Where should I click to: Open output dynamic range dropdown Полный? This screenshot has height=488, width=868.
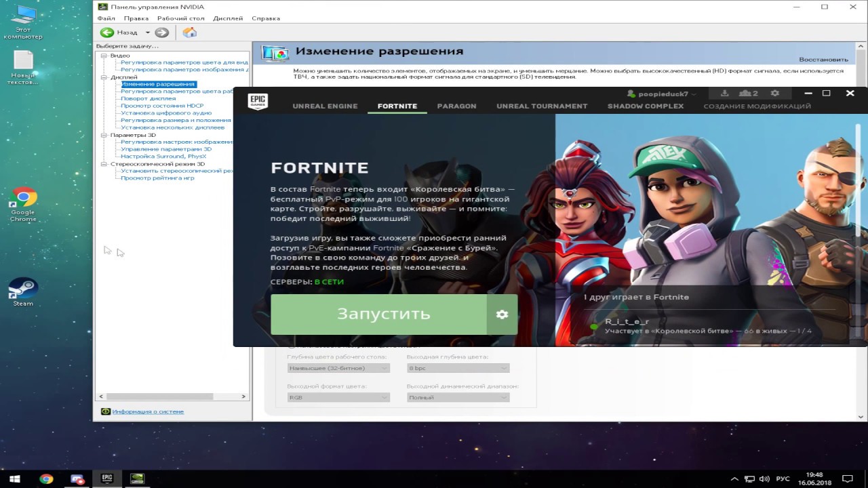pos(458,397)
